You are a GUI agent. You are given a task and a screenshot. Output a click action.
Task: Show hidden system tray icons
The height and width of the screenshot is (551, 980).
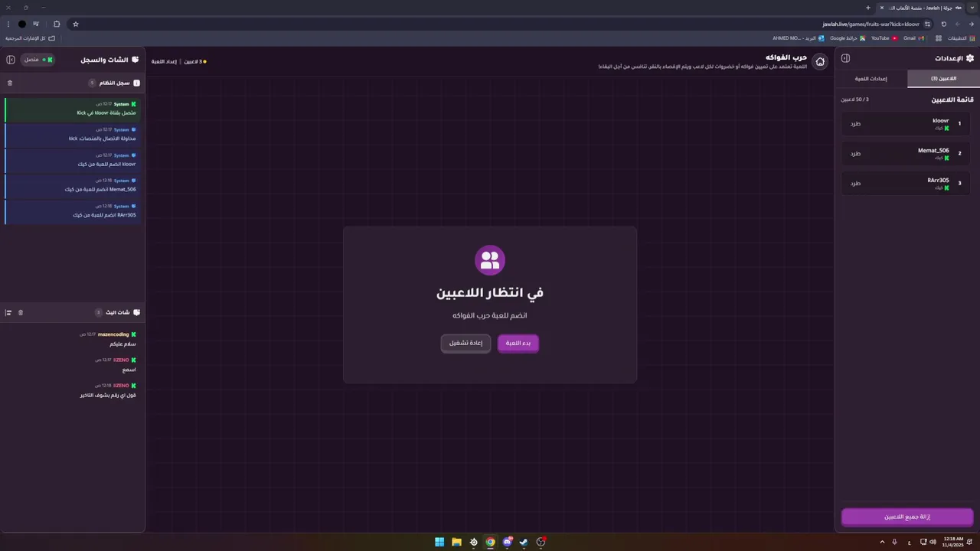pyautogui.click(x=881, y=542)
